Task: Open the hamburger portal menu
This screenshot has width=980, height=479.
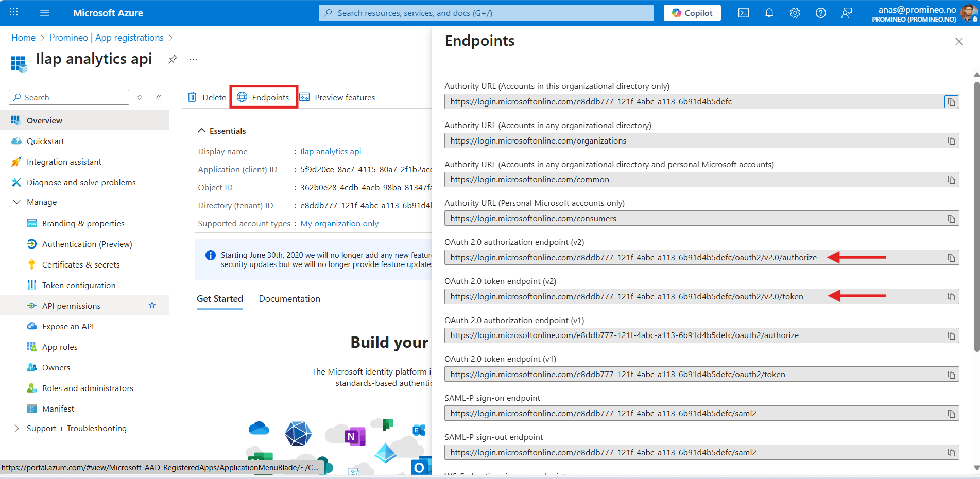Action: [45, 13]
